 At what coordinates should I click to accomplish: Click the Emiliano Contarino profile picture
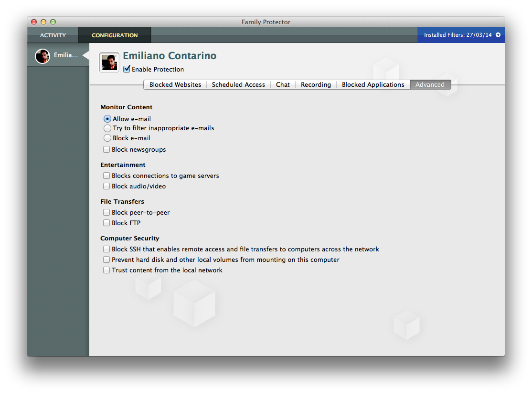tap(109, 62)
